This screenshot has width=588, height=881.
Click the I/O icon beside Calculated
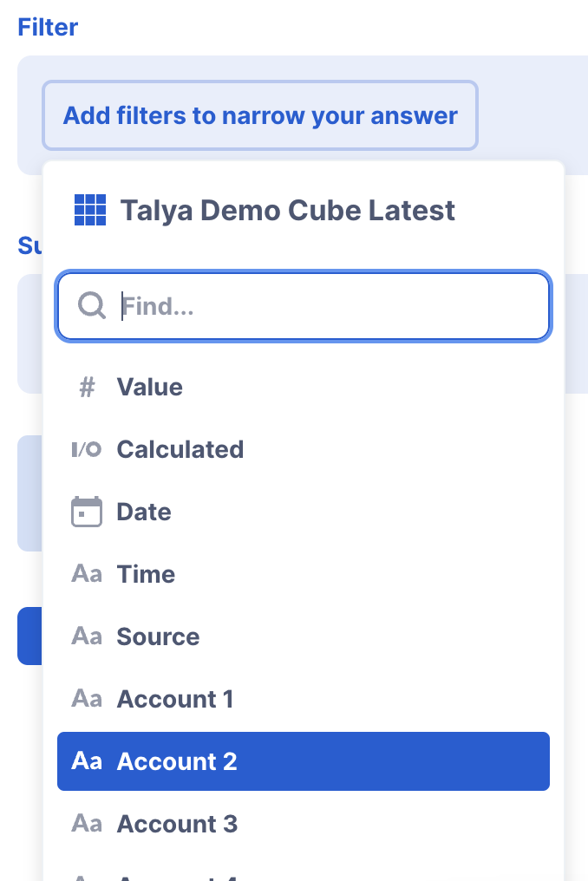pos(87,449)
